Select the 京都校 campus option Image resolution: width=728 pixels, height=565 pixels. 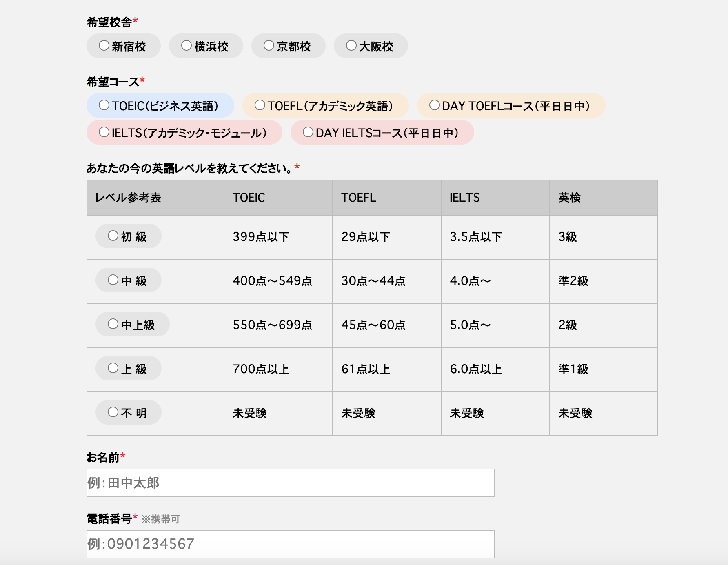click(x=269, y=46)
